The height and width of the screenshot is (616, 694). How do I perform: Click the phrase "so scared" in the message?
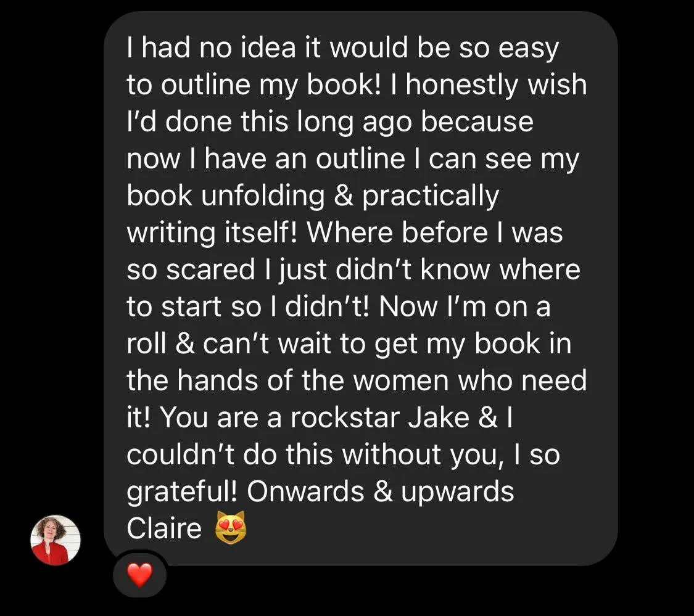click(191, 270)
